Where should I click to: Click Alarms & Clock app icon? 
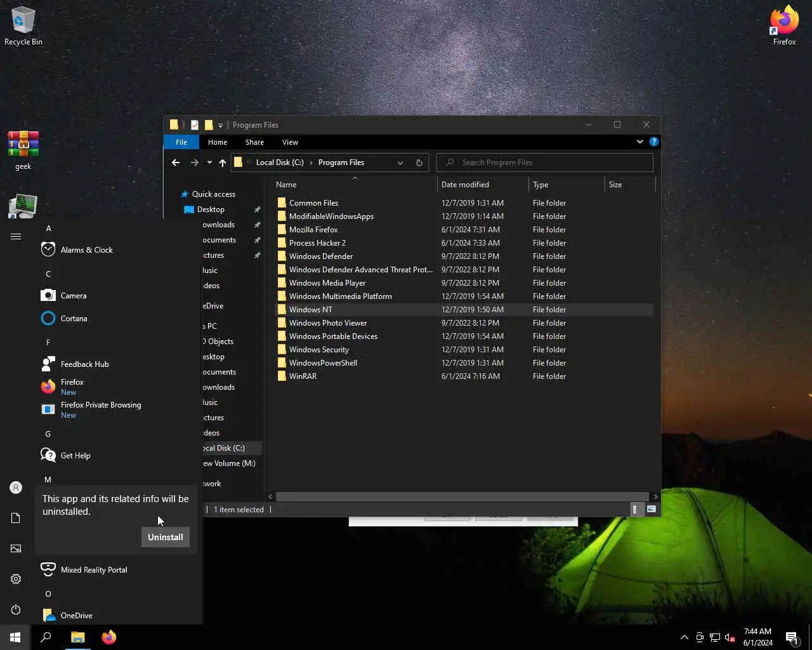click(x=48, y=250)
